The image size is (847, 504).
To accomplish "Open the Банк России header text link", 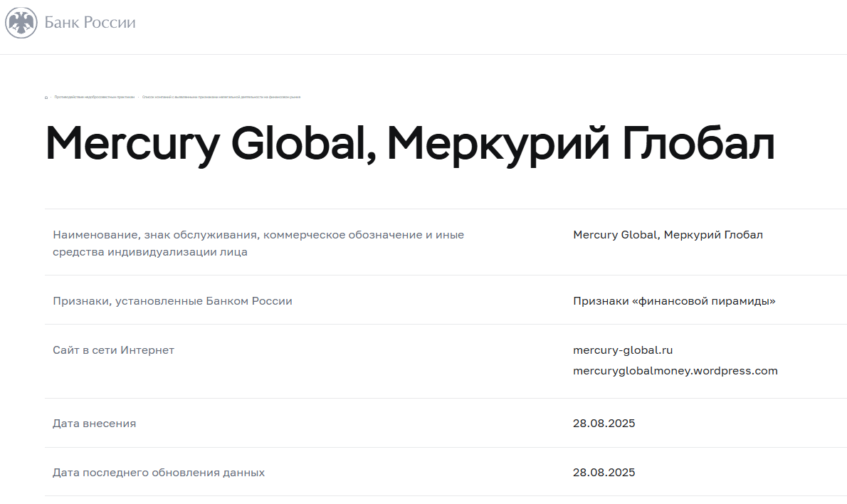I will pos(90,23).
